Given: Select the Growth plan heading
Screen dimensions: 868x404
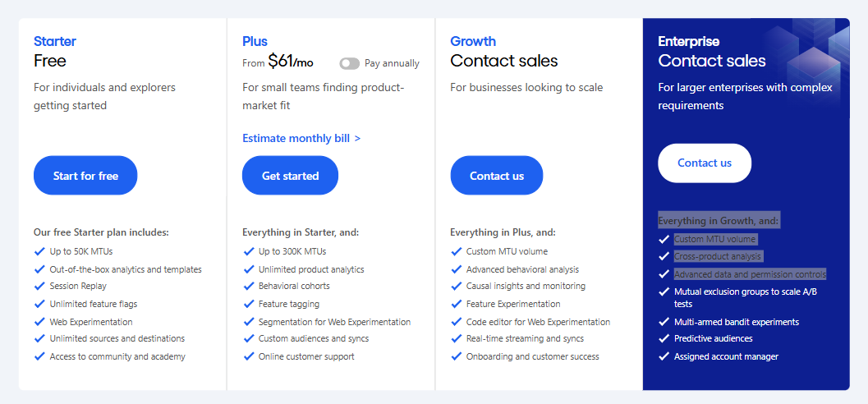Looking at the screenshot, I should click(x=473, y=42).
